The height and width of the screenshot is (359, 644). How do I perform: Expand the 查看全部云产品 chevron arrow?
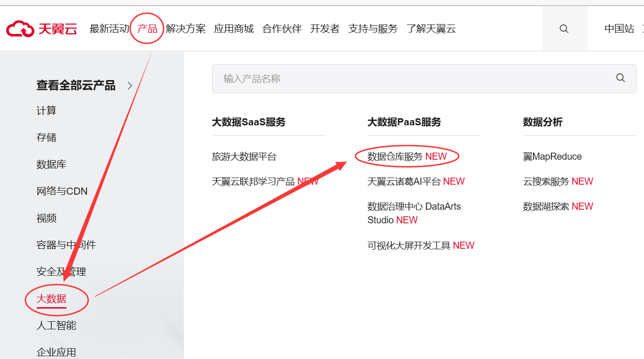(x=130, y=85)
